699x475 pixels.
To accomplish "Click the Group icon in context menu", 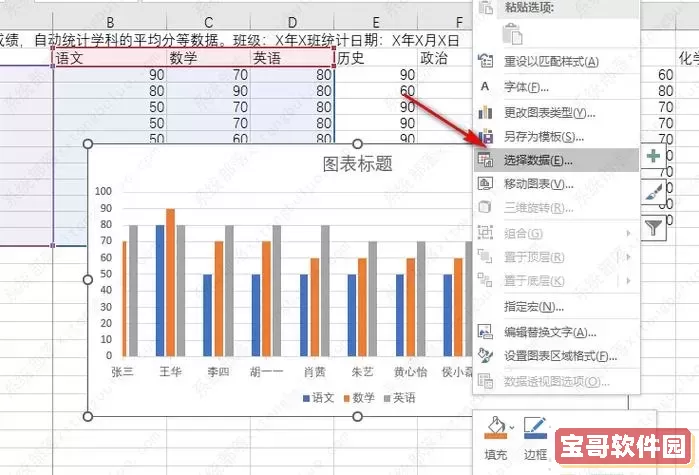I will click(x=485, y=233).
